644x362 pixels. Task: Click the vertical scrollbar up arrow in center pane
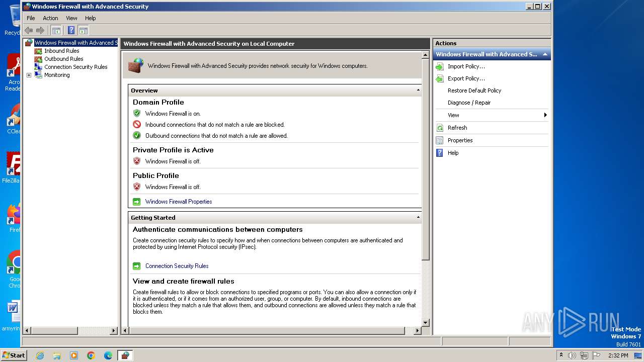point(425,54)
